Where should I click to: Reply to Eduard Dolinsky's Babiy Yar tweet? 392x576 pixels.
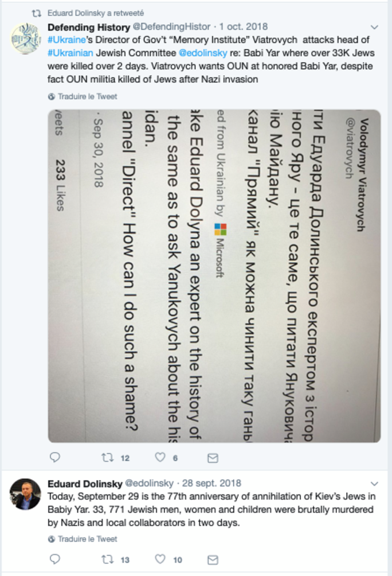55,559
